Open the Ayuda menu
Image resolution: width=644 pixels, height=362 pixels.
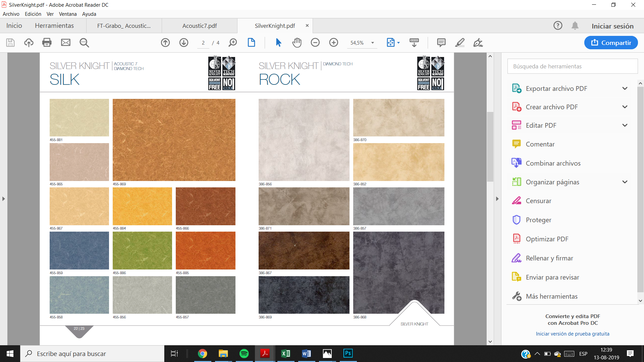click(89, 14)
